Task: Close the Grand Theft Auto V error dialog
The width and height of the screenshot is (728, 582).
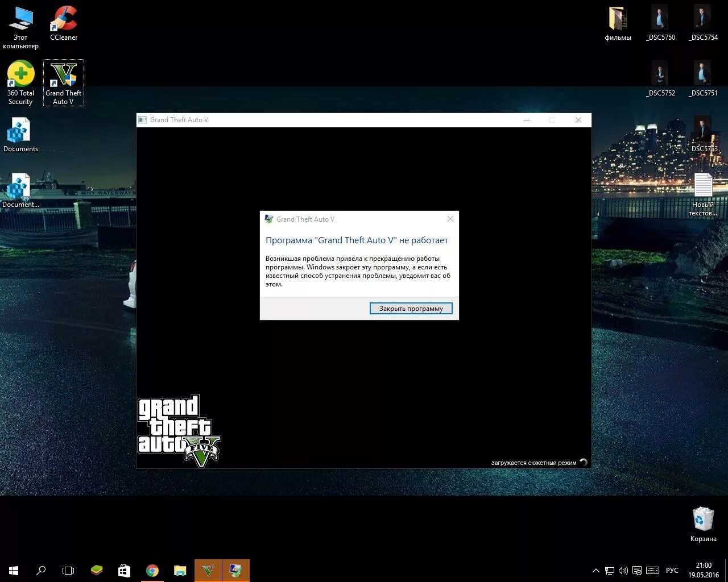Action: (450, 219)
